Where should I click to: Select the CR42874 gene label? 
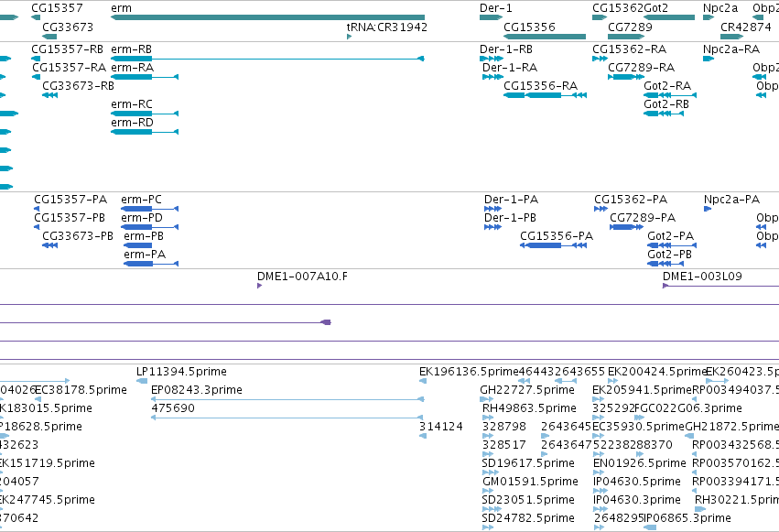[746, 27]
